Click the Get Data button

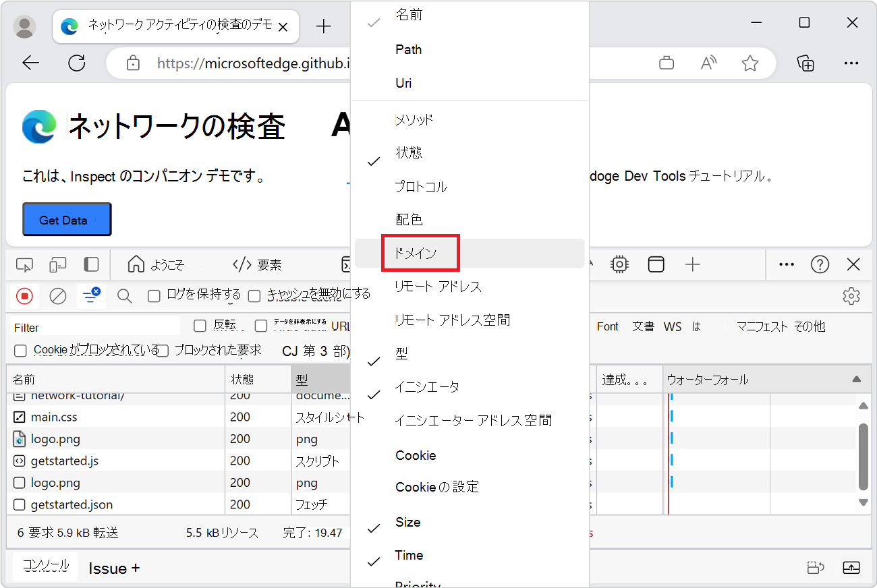[67, 219]
